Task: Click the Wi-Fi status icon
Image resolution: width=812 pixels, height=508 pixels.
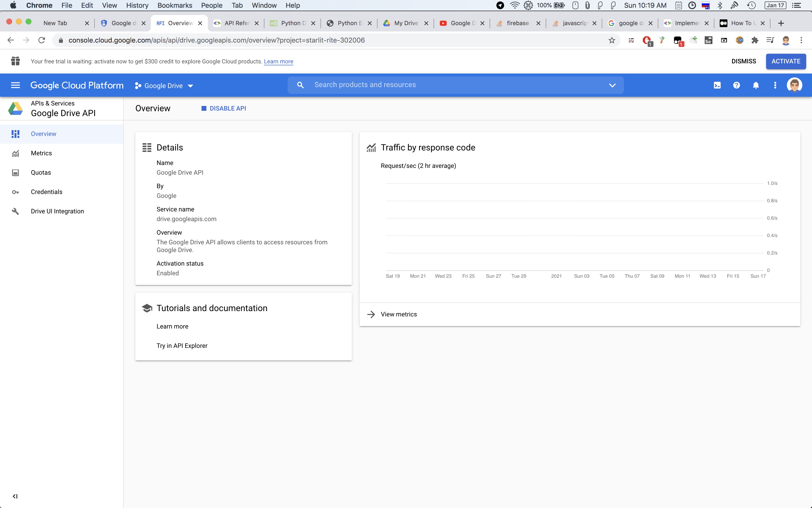Action: (514, 5)
